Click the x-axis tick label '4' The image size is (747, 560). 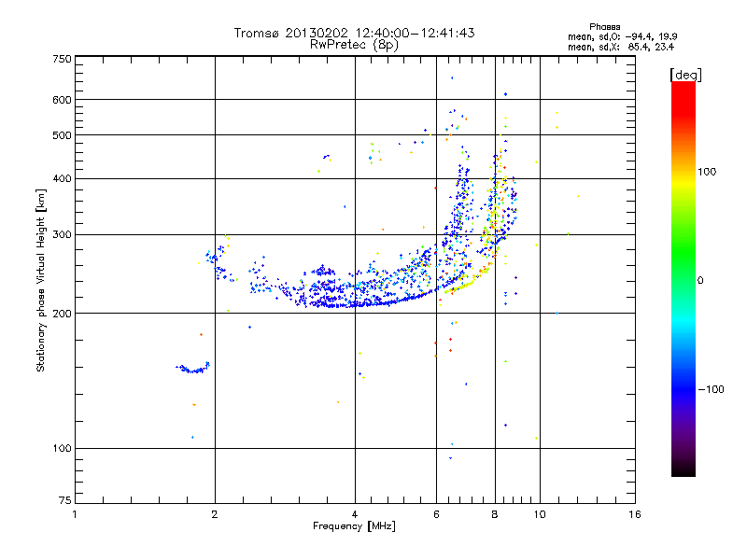[x=355, y=514]
